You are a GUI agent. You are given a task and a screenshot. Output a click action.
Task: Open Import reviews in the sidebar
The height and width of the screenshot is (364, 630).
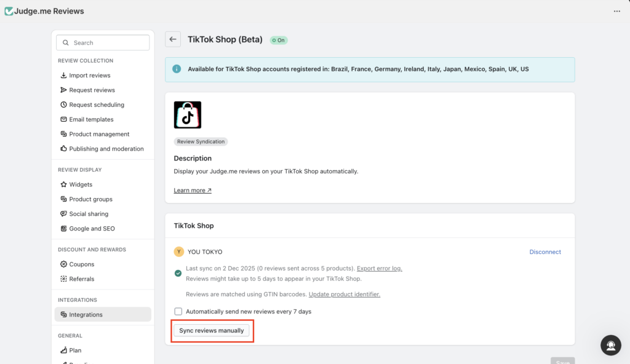tap(90, 76)
